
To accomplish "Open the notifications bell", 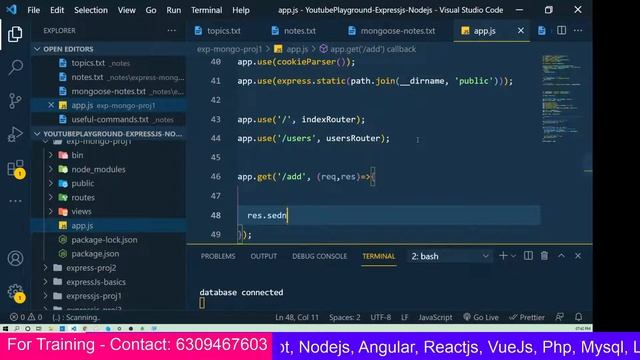I will click(x=578, y=317).
